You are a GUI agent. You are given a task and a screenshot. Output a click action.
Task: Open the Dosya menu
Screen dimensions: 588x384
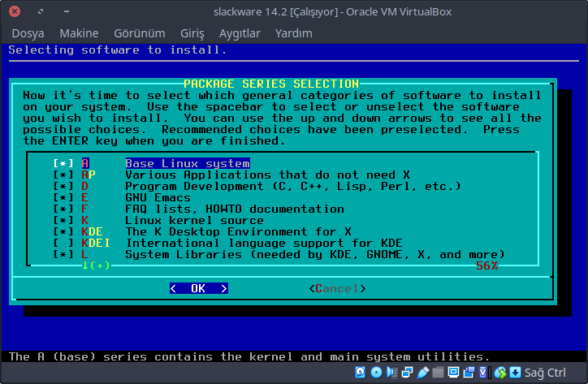coord(28,33)
